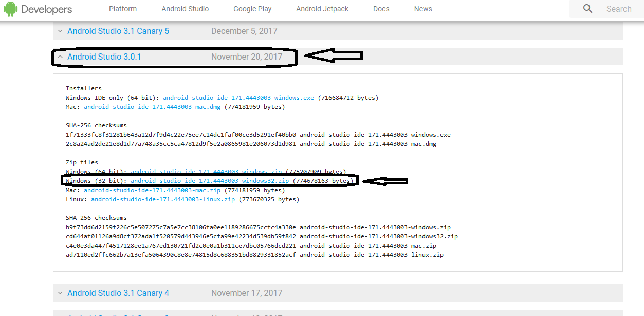
Task: Open the Platform menu
Action: (123, 9)
